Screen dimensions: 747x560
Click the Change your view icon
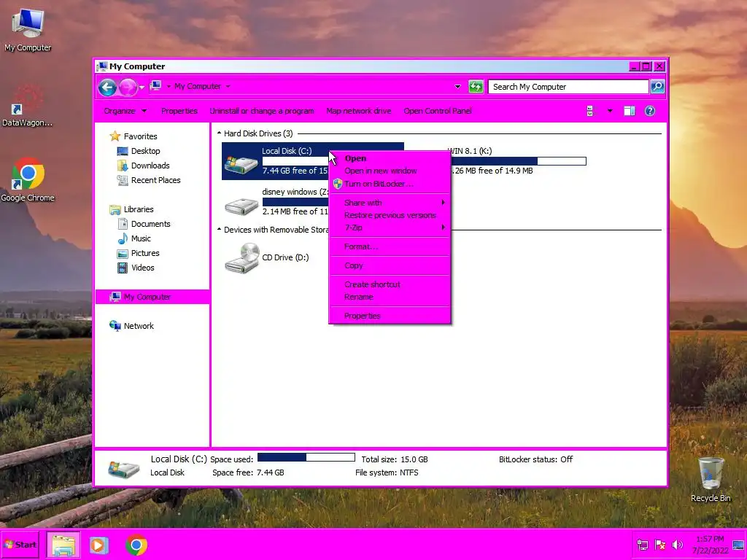(590, 111)
